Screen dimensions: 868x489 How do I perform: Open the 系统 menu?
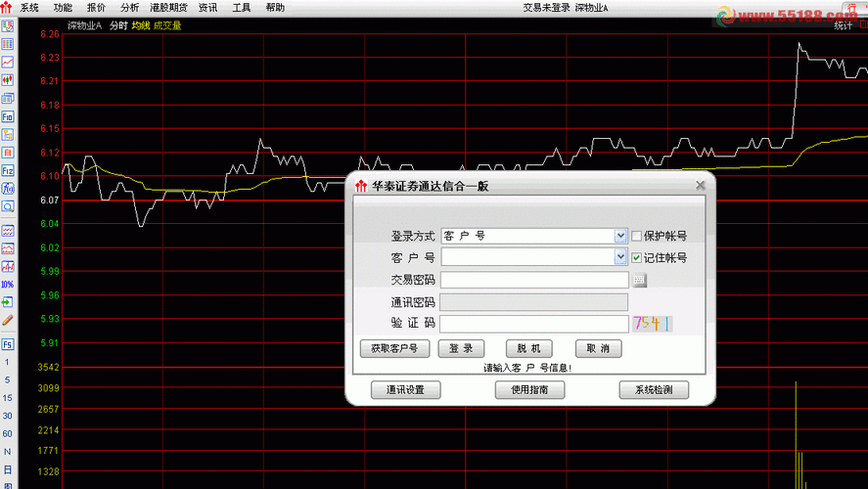[29, 8]
